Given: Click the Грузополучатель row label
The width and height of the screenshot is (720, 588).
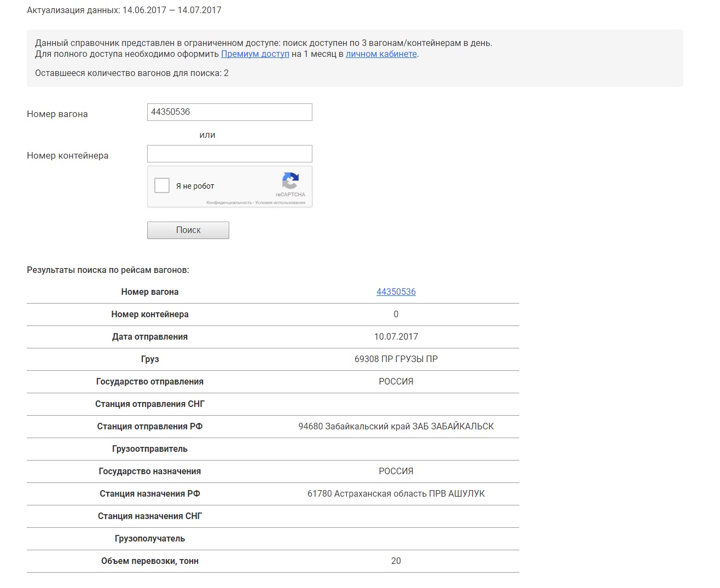Looking at the screenshot, I should coord(150,539).
